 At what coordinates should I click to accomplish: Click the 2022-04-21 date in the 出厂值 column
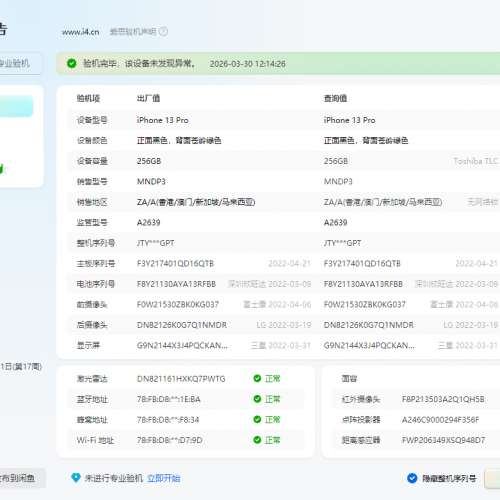(290, 264)
